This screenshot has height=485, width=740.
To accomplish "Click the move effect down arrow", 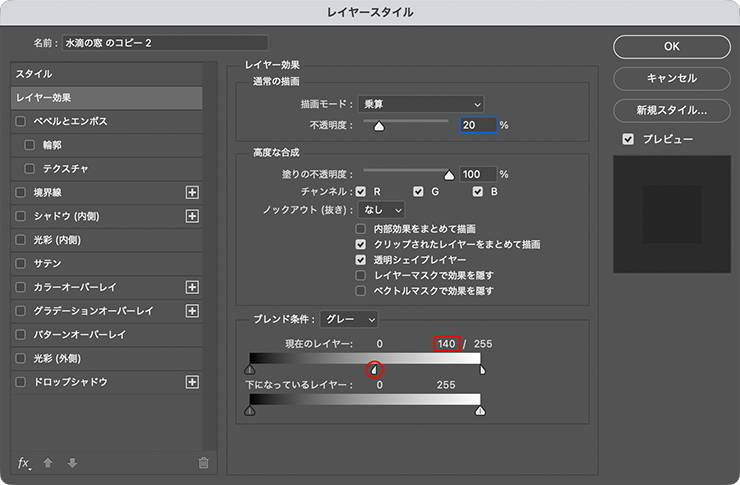I will click(71, 462).
